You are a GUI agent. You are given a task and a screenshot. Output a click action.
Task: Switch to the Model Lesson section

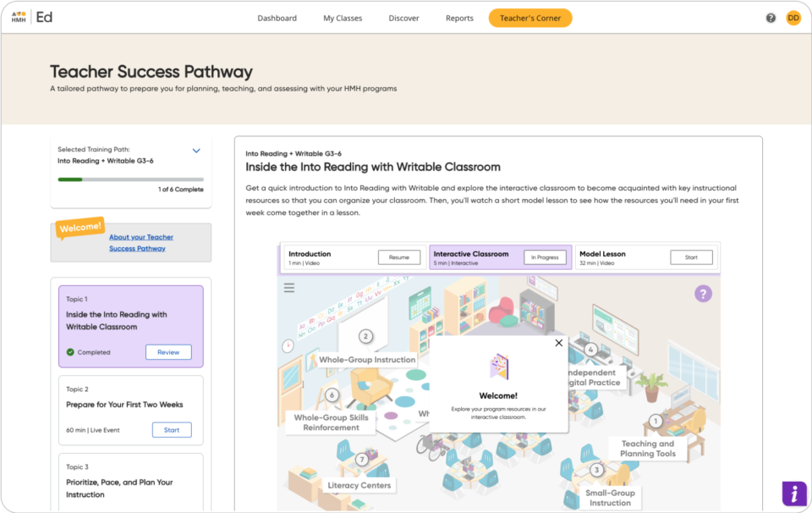(x=692, y=257)
